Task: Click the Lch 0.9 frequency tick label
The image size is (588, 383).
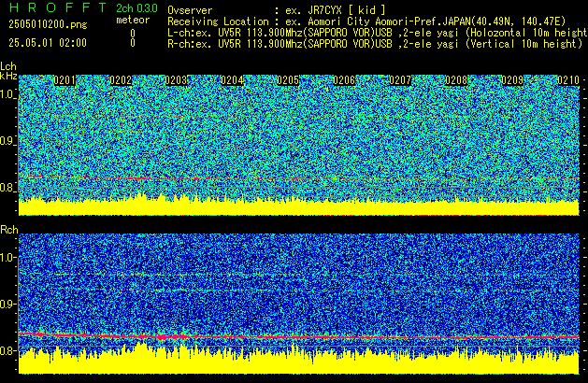Action: [x=7, y=141]
